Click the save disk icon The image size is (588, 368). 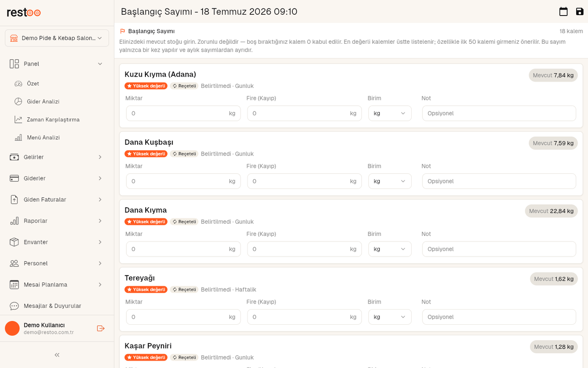coord(580,11)
